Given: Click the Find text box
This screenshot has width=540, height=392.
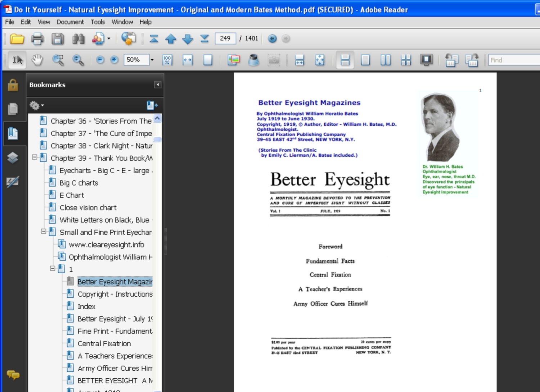Looking at the screenshot, I should 514,60.
